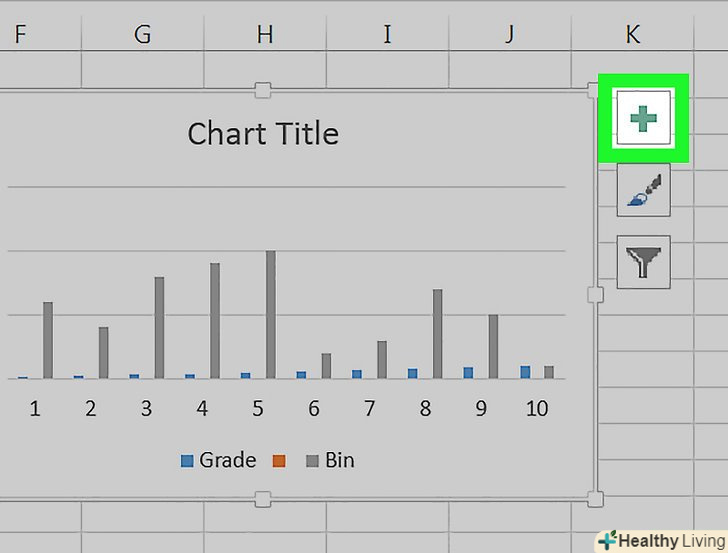The image size is (728, 553).
Task: Select column header I
Action: pos(387,35)
